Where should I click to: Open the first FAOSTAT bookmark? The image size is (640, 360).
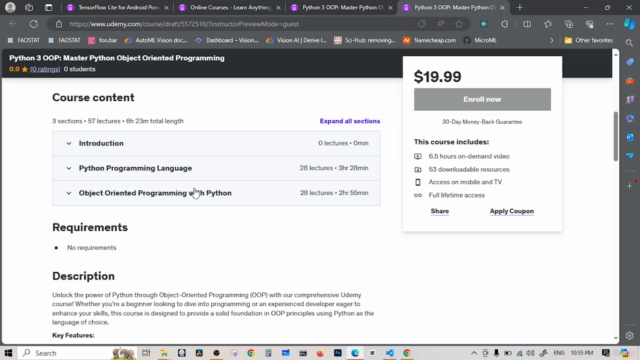23,40
